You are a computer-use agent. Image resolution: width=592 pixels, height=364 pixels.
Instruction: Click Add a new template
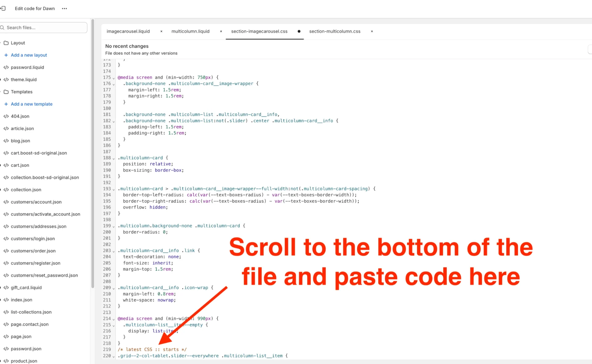coord(31,104)
